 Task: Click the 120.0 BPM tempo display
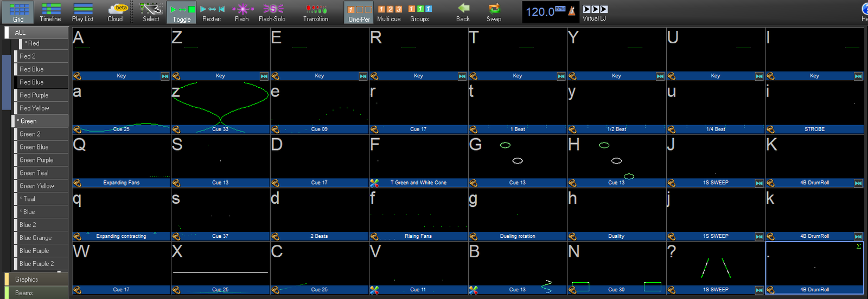540,12
